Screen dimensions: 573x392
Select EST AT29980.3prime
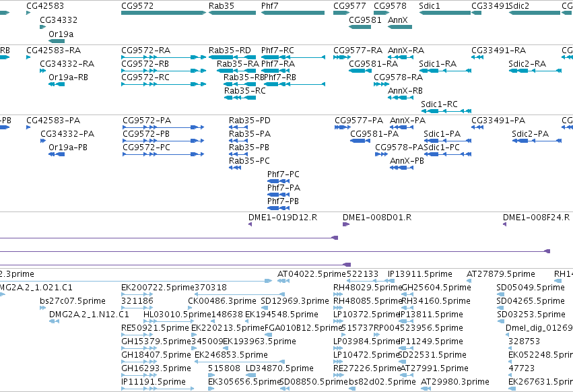point(455,382)
